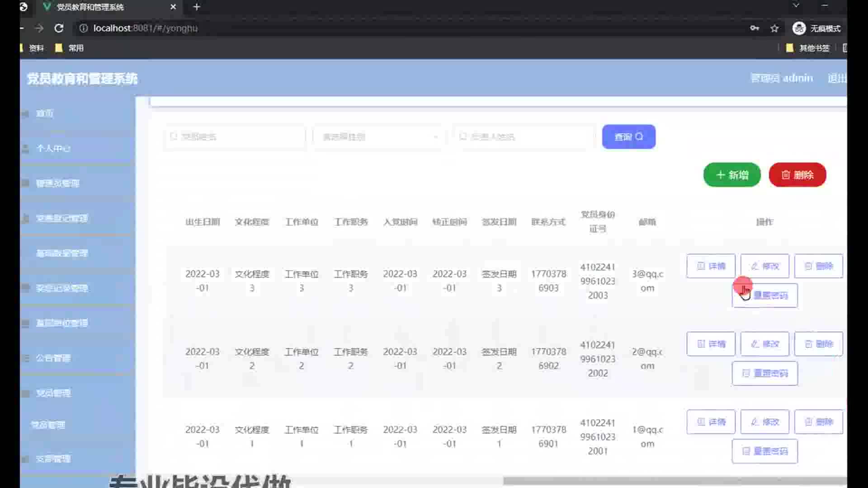Go forward with the browser arrow icon
868x488 pixels.
[39, 28]
